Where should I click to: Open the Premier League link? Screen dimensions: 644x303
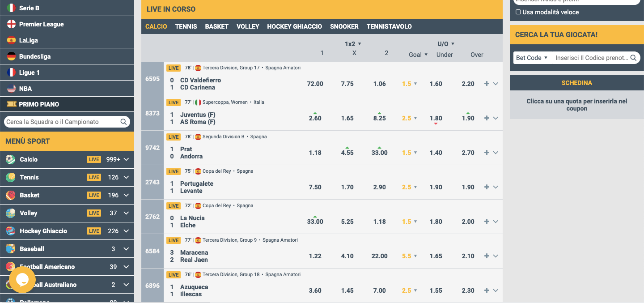tap(41, 24)
